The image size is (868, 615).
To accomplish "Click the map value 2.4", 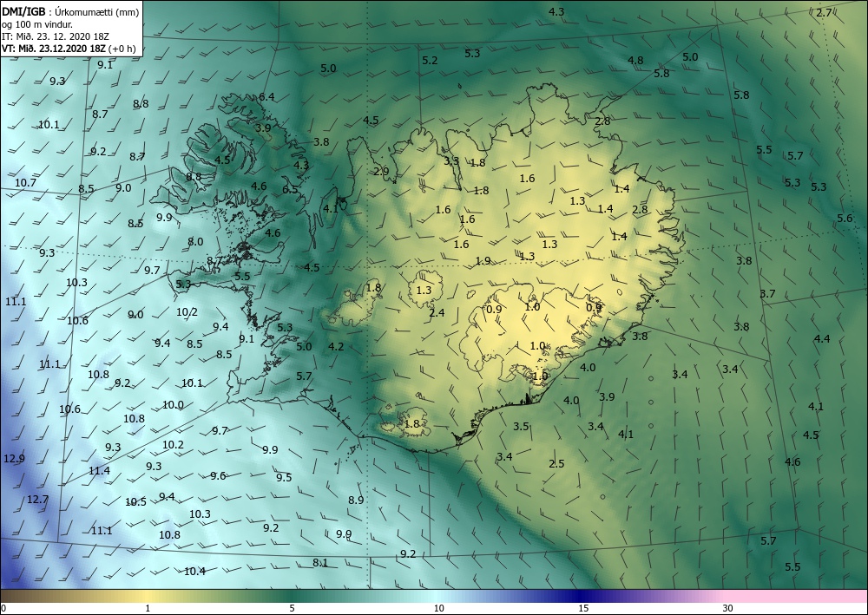I will pyautogui.click(x=437, y=313).
